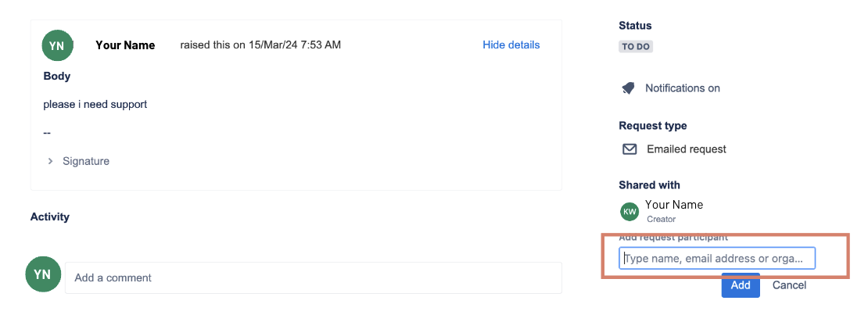Screen dimensions: 868x322
Task: Click the KW avatar under Shared with
Action: point(629,211)
